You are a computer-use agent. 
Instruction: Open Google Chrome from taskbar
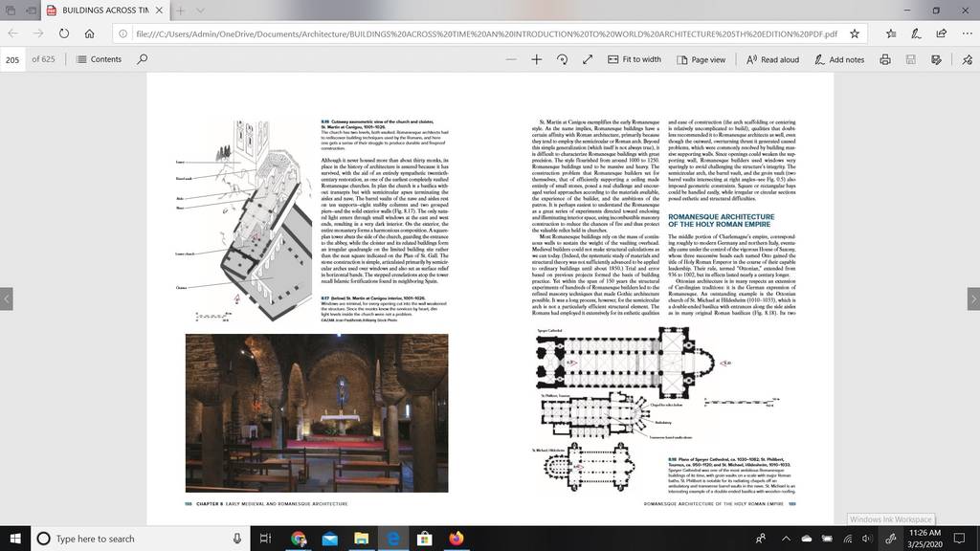299,539
